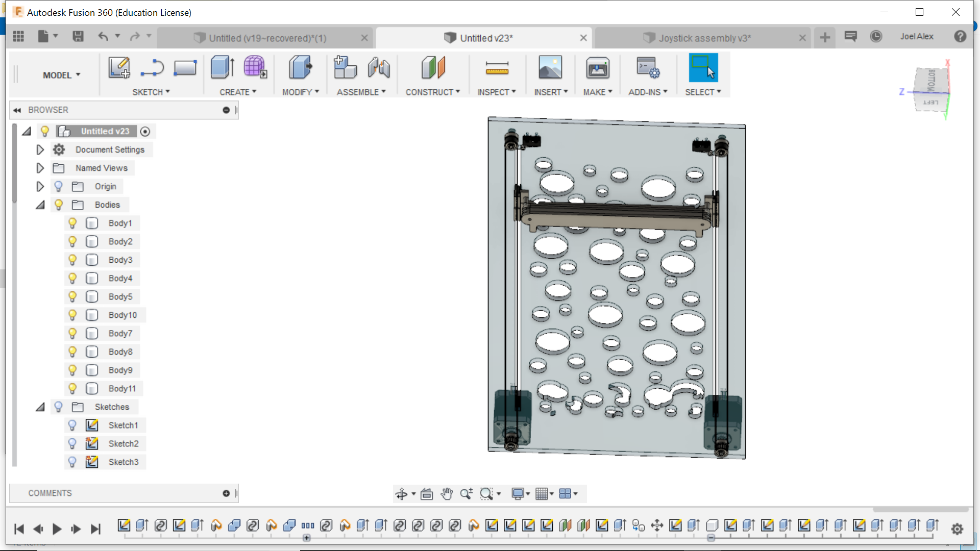Select the Extrude tool in Create

[x=223, y=68]
